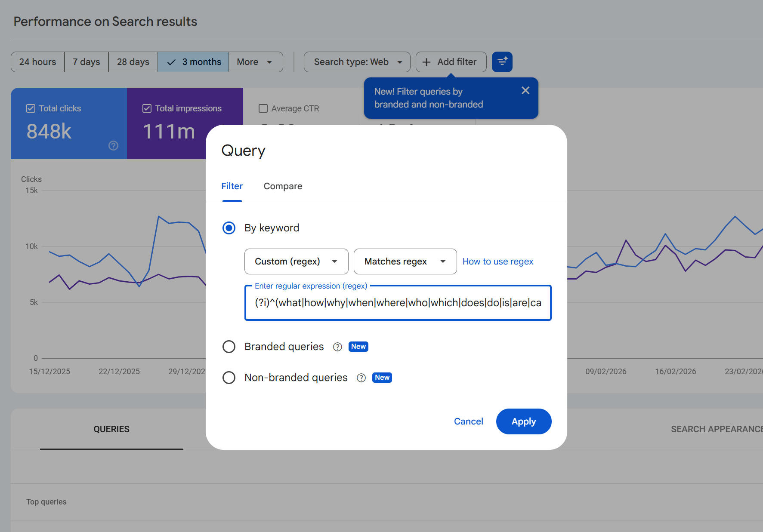Viewport: 763px width, 532px height.
Task: Click the plus icon on Add filter
Action: point(426,62)
